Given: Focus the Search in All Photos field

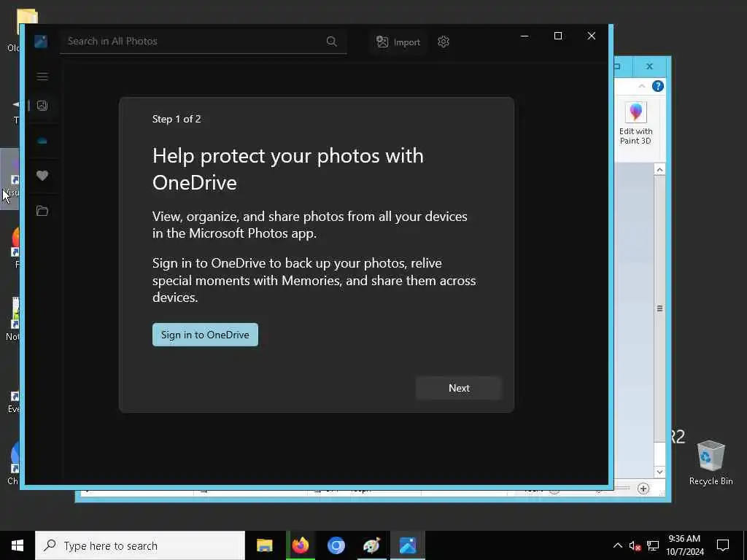Looking at the screenshot, I should click(x=204, y=42).
